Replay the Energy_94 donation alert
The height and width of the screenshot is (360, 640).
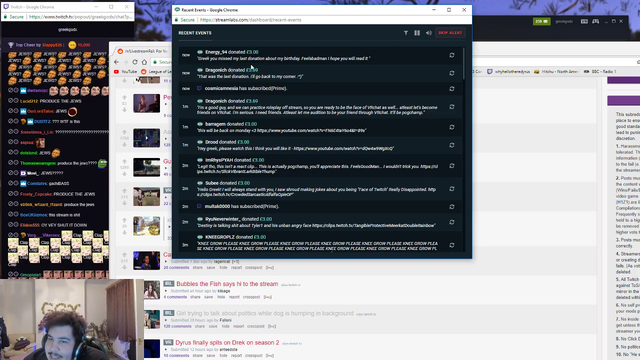452,55
